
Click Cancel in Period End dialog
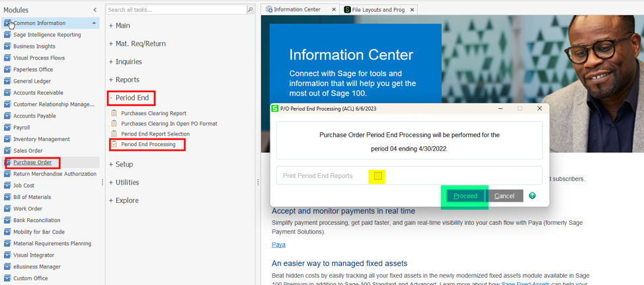(504, 196)
